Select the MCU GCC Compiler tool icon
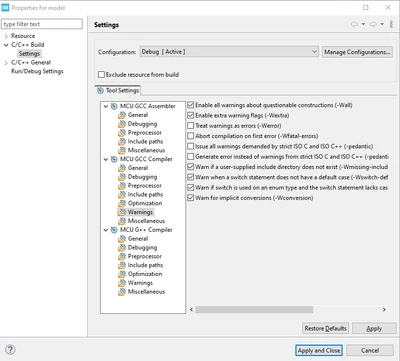The height and width of the screenshot is (361, 400). 114,159
